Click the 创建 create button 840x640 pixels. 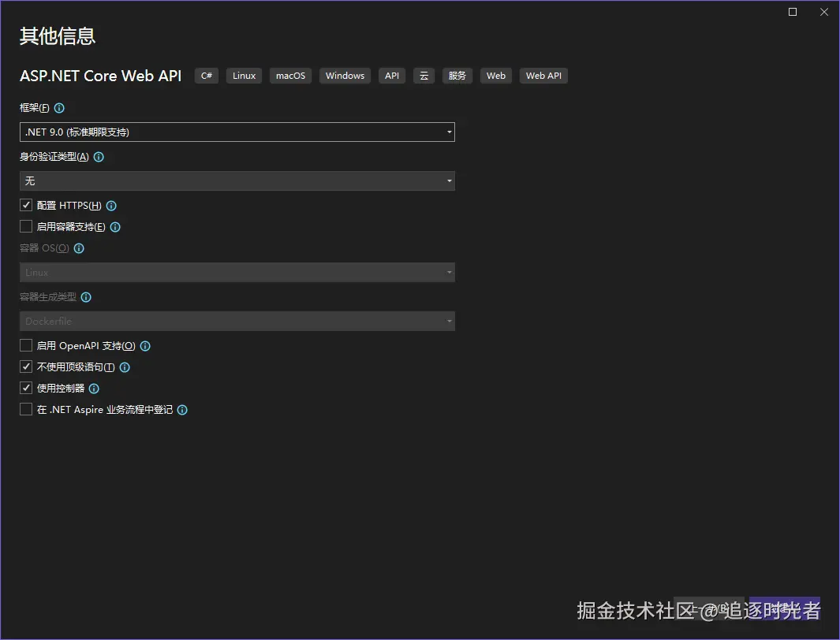click(x=784, y=608)
